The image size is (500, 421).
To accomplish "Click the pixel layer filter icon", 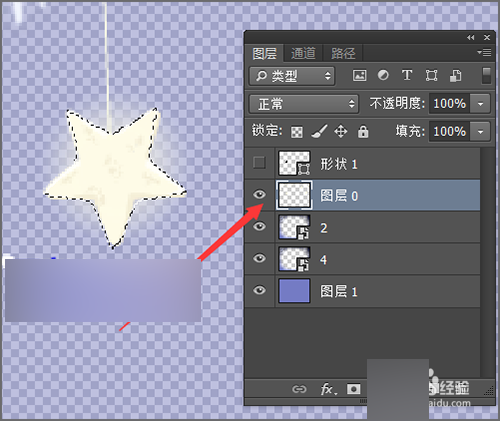I will tap(359, 75).
